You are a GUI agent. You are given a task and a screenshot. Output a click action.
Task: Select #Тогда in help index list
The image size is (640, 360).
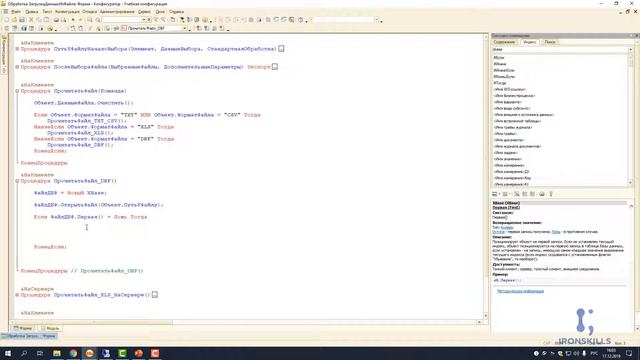click(x=500, y=83)
